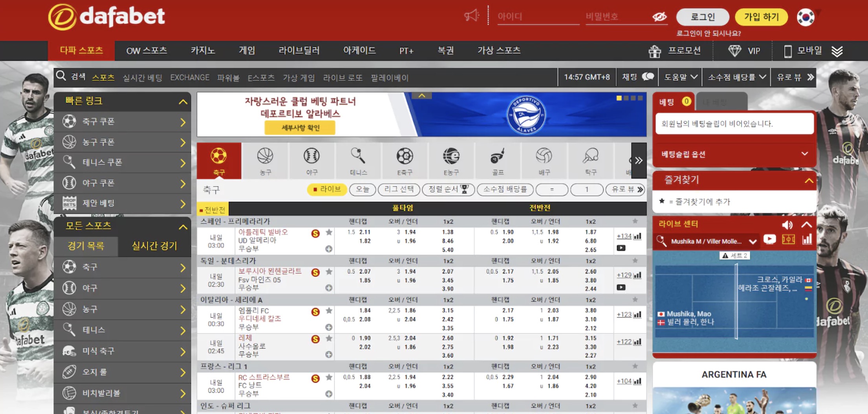The width and height of the screenshot is (868, 414).
Task: Click the VIP diamond icon
Action: (x=734, y=51)
